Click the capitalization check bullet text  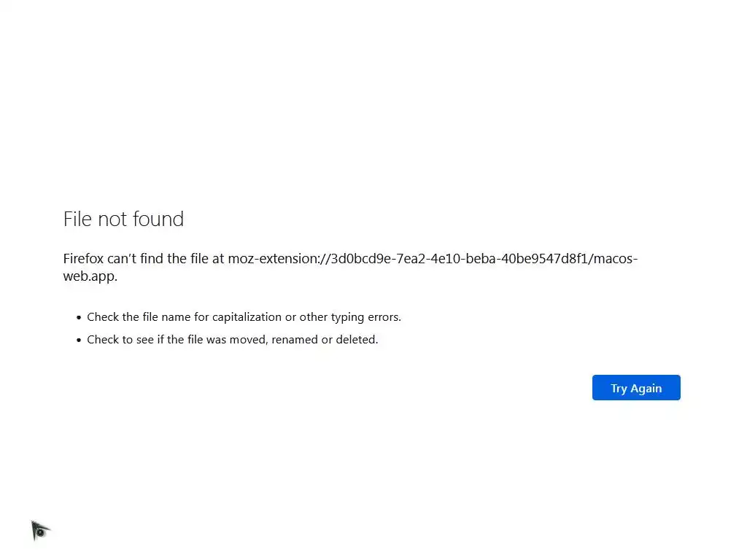click(x=244, y=317)
